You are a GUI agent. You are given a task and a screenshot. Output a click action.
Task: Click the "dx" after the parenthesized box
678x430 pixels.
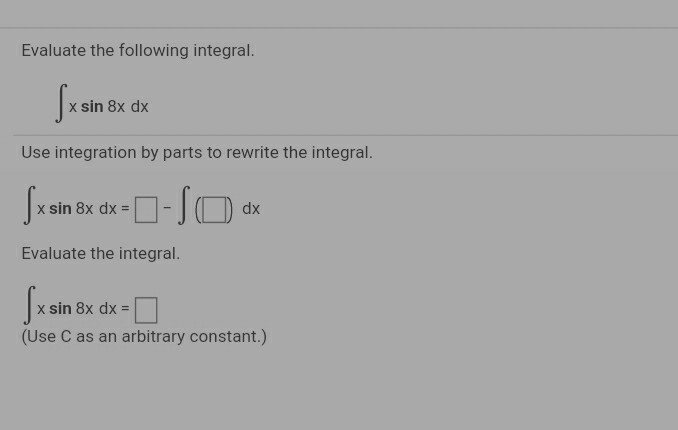coord(251,209)
